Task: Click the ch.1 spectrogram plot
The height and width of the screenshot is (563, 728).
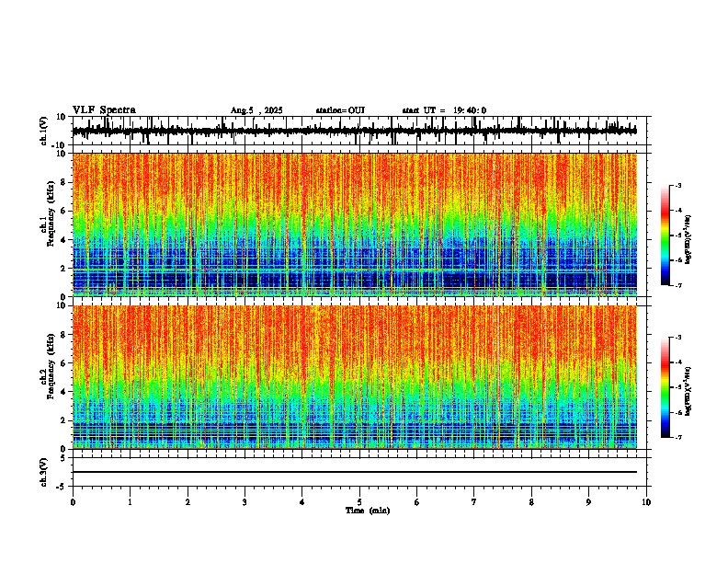Action: [355, 224]
